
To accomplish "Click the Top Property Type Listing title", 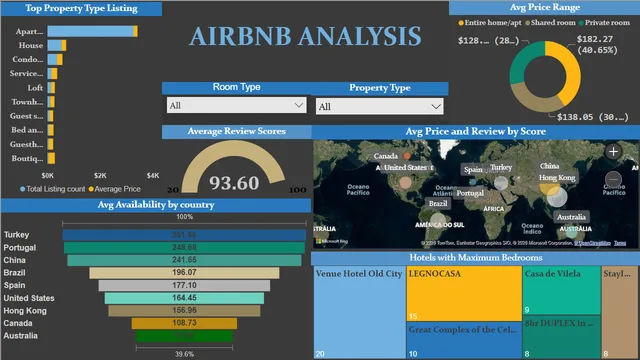I will (x=81, y=9).
